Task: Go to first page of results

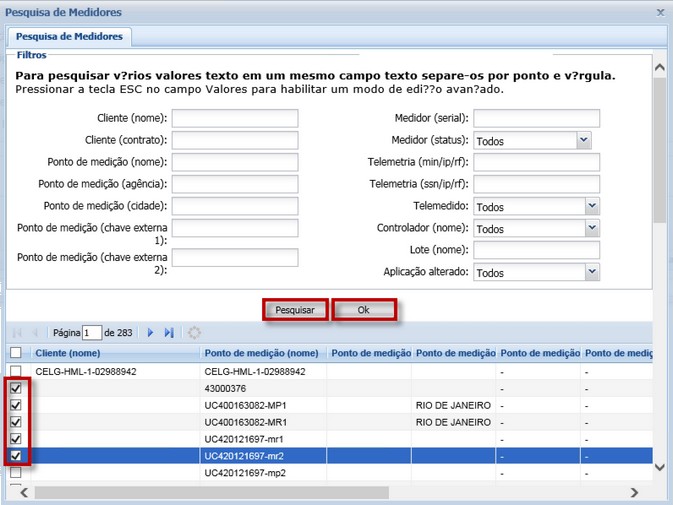Action: (17, 333)
